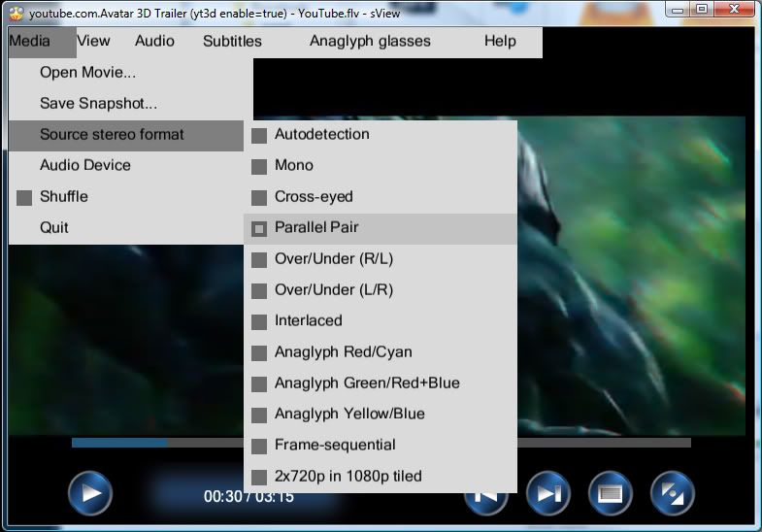Image resolution: width=762 pixels, height=532 pixels.
Task: Select Anaglyph Yellow/Blue format
Action: pos(381,414)
